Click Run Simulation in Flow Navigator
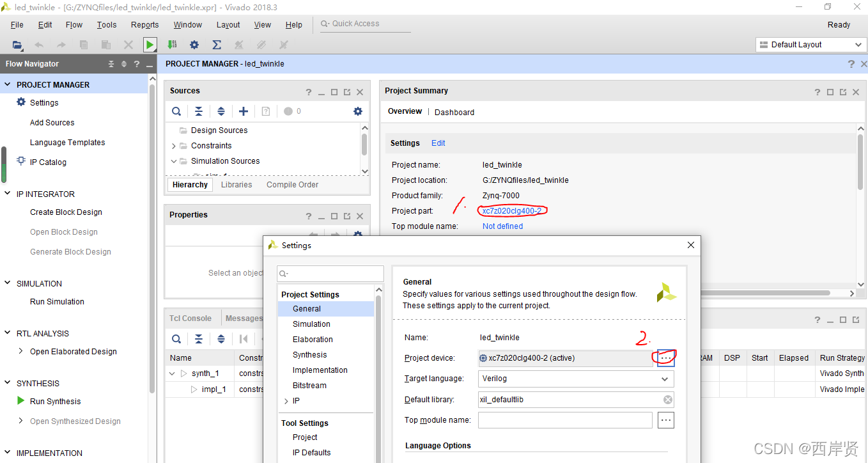The height and width of the screenshot is (463, 868). 57,301
